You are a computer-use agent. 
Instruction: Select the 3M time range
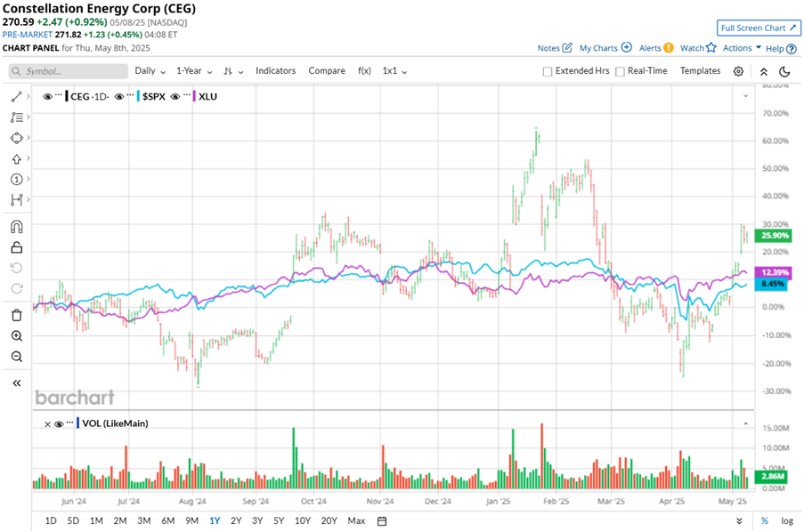pyautogui.click(x=144, y=520)
